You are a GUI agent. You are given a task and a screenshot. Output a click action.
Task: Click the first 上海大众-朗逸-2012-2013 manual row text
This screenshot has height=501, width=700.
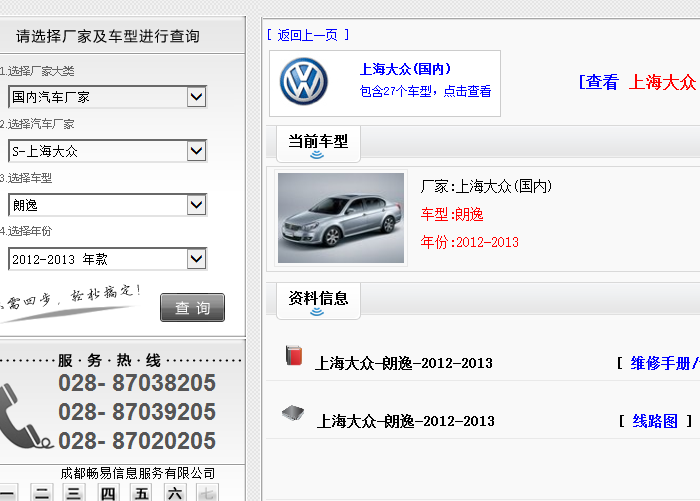404,363
